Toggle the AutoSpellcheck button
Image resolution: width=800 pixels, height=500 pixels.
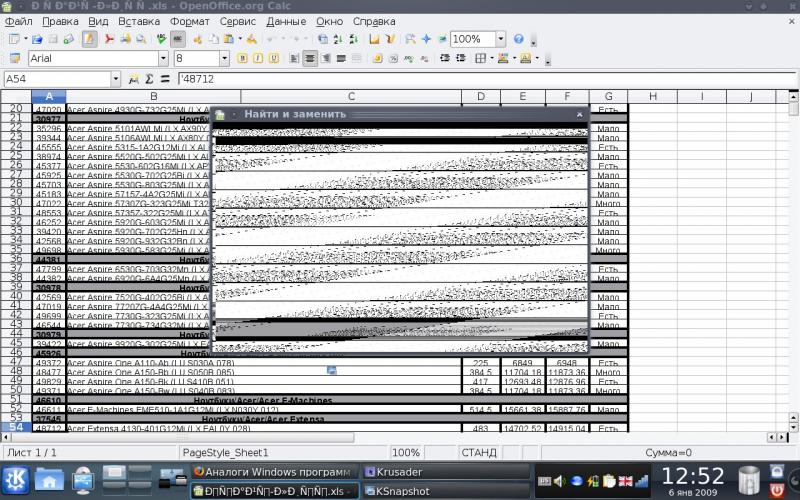(x=178, y=39)
